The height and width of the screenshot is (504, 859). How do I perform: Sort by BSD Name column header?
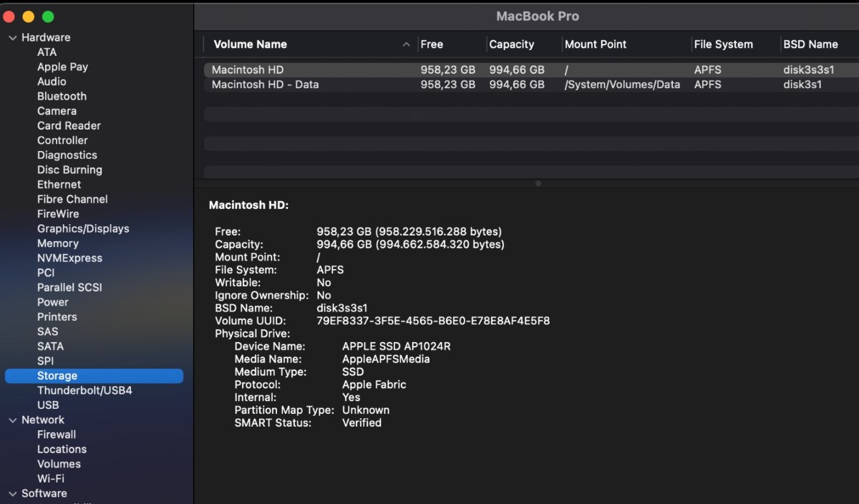[x=810, y=44]
